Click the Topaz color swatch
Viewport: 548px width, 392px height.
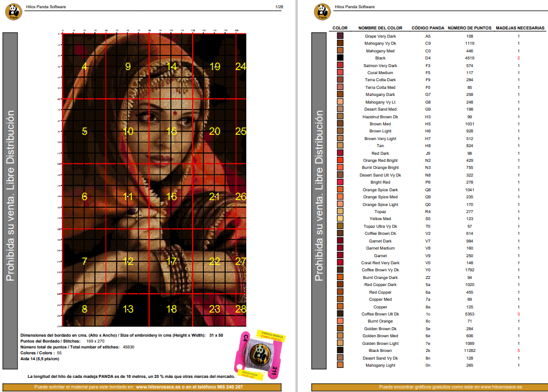(340, 211)
